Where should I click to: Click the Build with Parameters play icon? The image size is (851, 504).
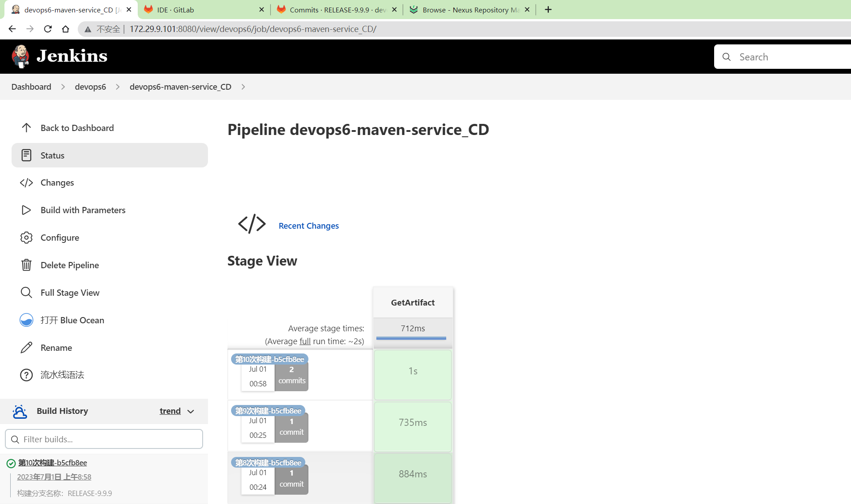26,210
